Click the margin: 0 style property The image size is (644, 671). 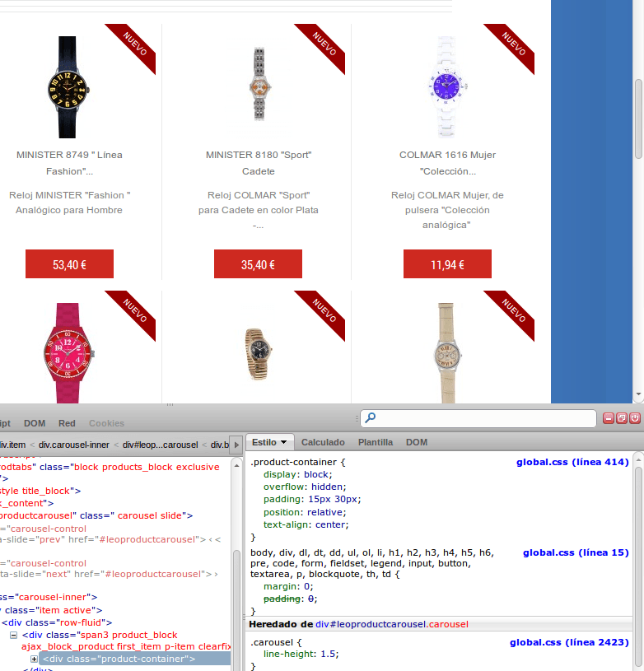coord(288,586)
